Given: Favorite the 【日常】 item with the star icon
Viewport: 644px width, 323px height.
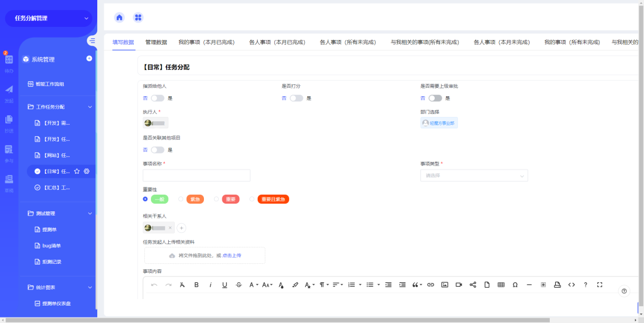Looking at the screenshot, I should [x=77, y=171].
